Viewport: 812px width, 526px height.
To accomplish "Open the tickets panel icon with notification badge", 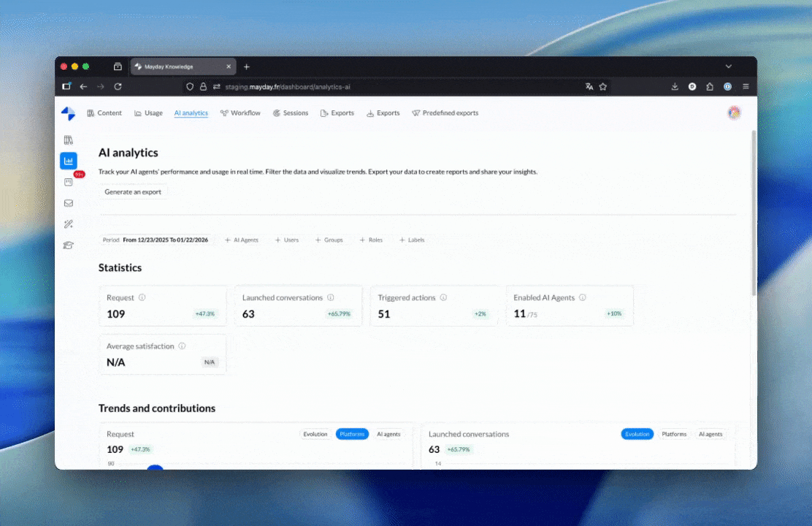I will pyautogui.click(x=69, y=181).
